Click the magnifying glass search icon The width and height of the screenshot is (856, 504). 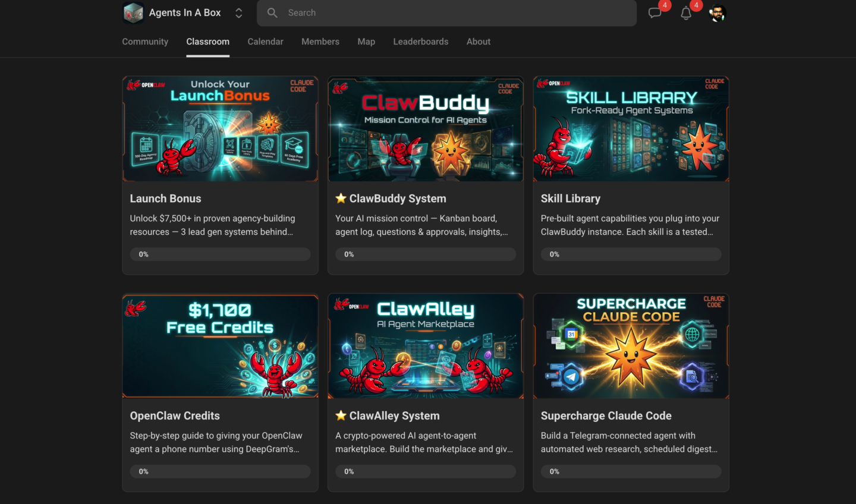[x=272, y=12]
